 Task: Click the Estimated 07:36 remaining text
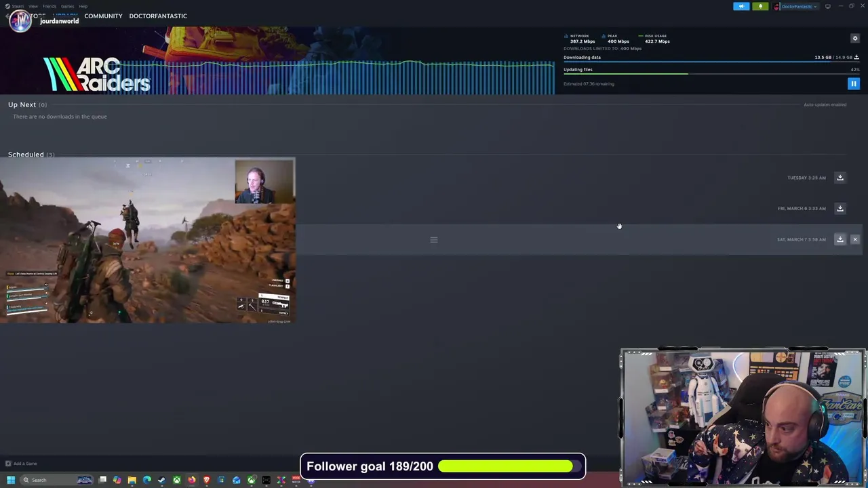pos(589,84)
